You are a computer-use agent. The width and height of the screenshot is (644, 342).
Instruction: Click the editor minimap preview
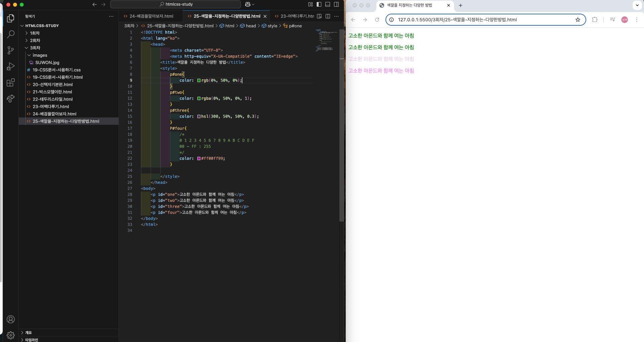[x=326, y=40]
